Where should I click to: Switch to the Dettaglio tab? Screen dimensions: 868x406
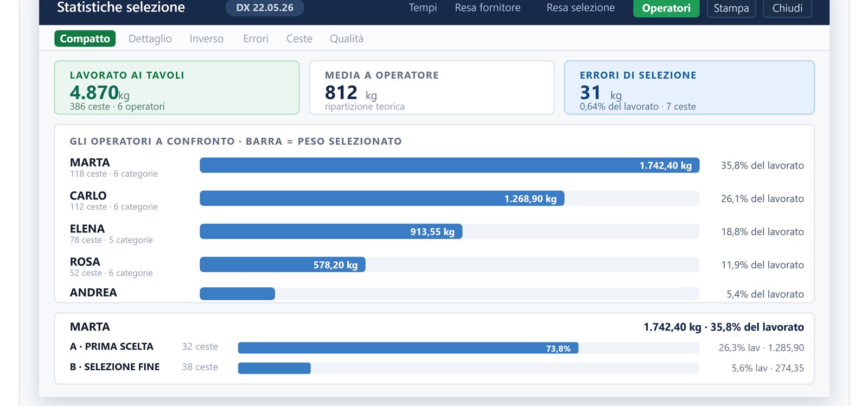pos(150,38)
